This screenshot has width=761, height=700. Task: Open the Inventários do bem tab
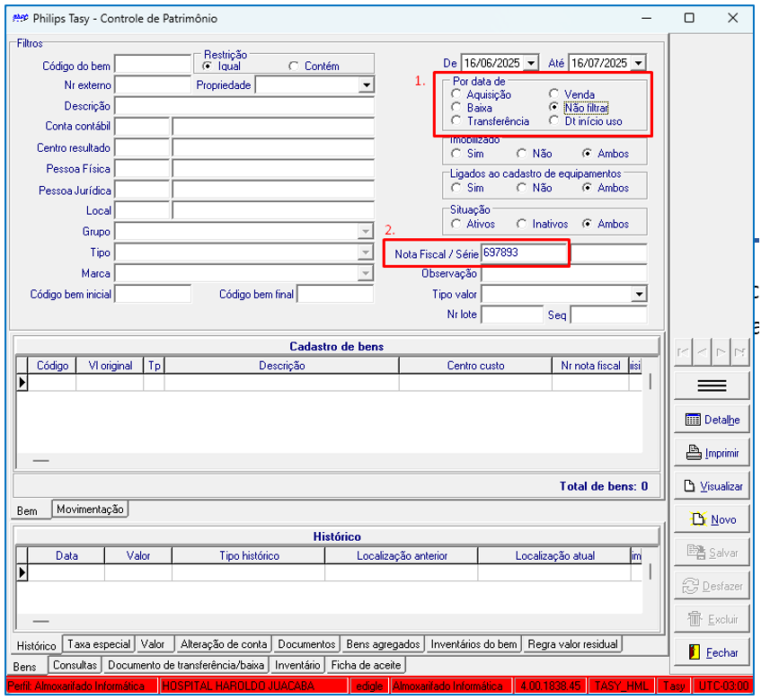473,644
